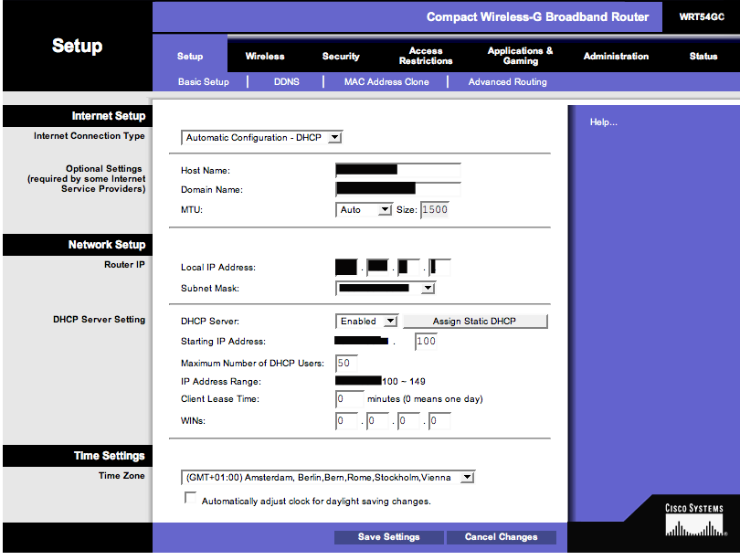Click the Time Zone sidebar label

click(122, 476)
